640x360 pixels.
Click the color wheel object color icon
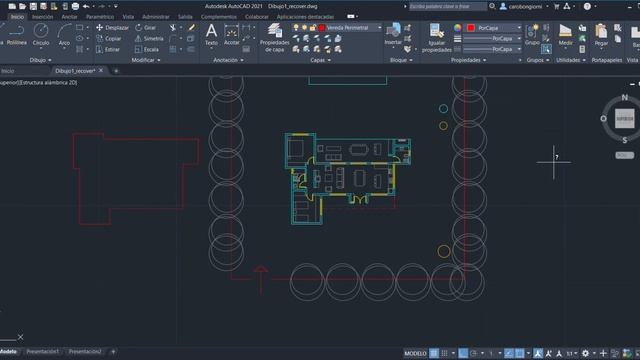458,28
